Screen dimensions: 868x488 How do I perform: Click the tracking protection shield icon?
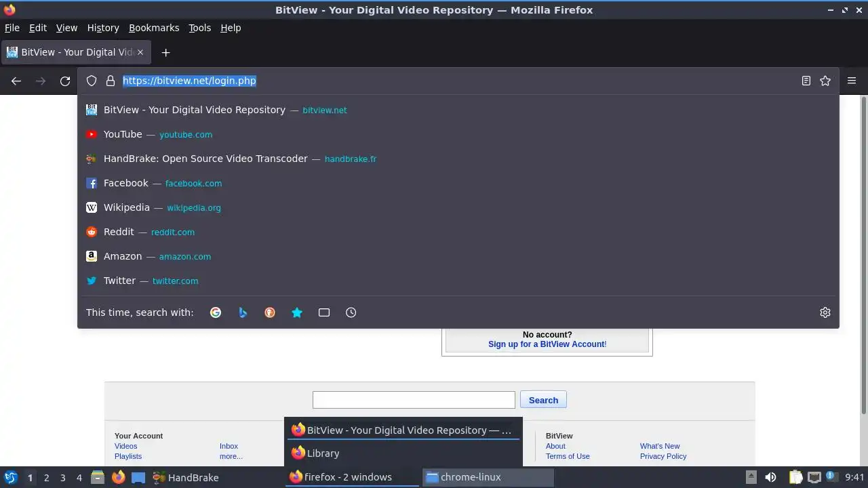pyautogui.click(x=92, y=81)
